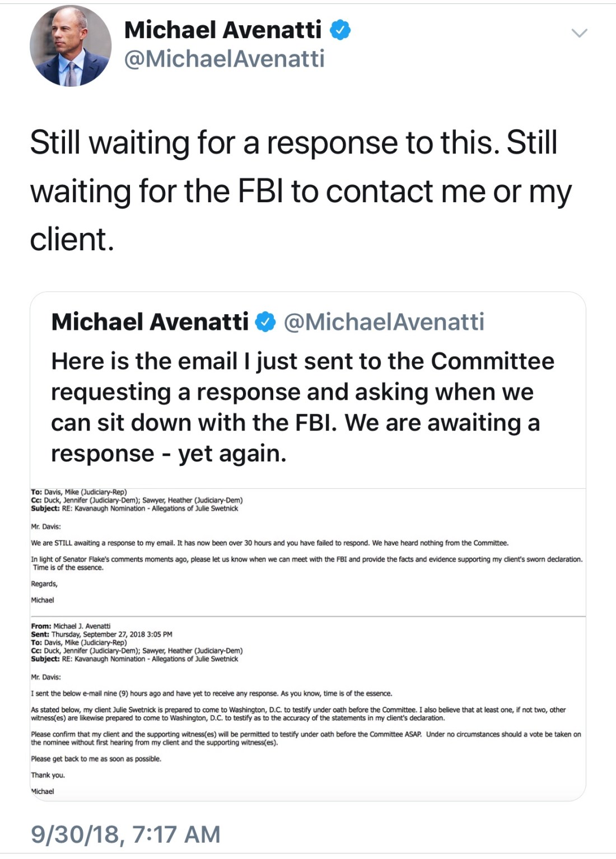Click the author name in the quoted tweet
Screen dimensions: 616x859
[x=150, y=322]
